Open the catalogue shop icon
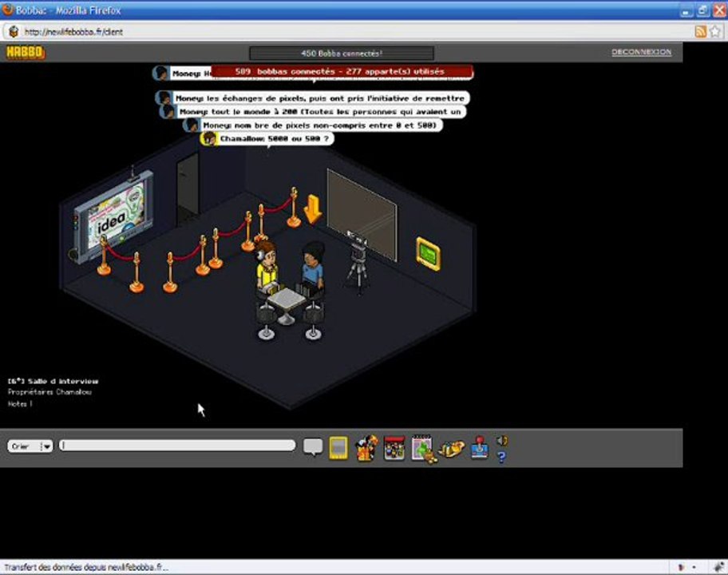 point(394,448)
